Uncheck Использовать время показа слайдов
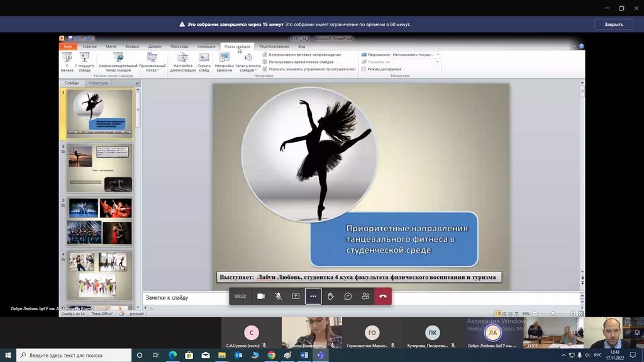 coord(265,62)
